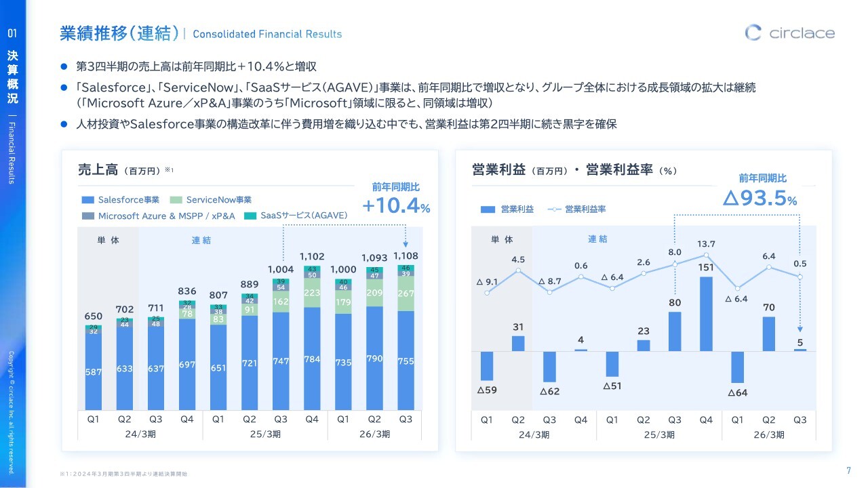Click the 13.7 data point on profit-rate line

(707, 256)
